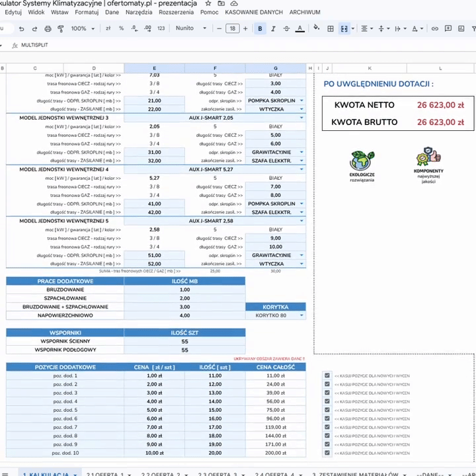Open the KASOWANIE DANYCH menu

click(x=253, y=13)
